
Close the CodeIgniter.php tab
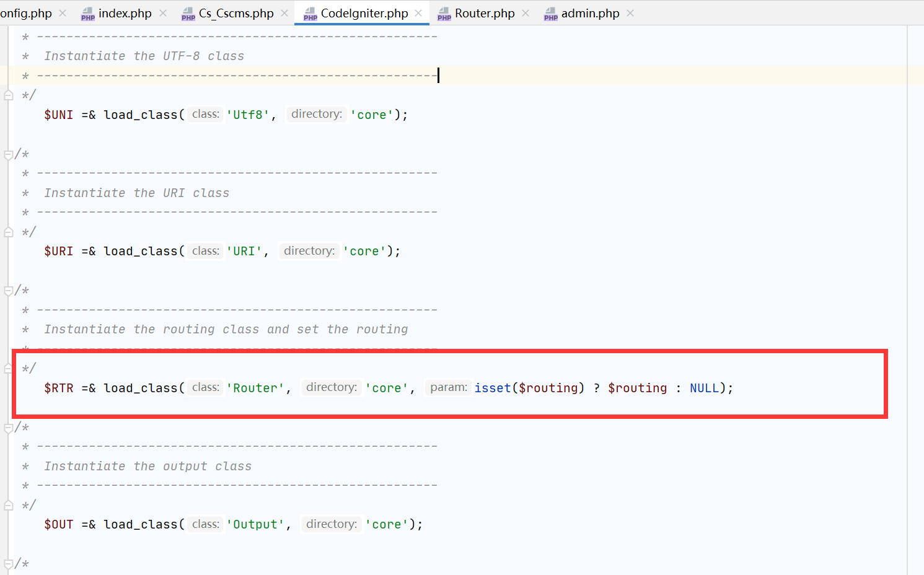tap(418, 13)
